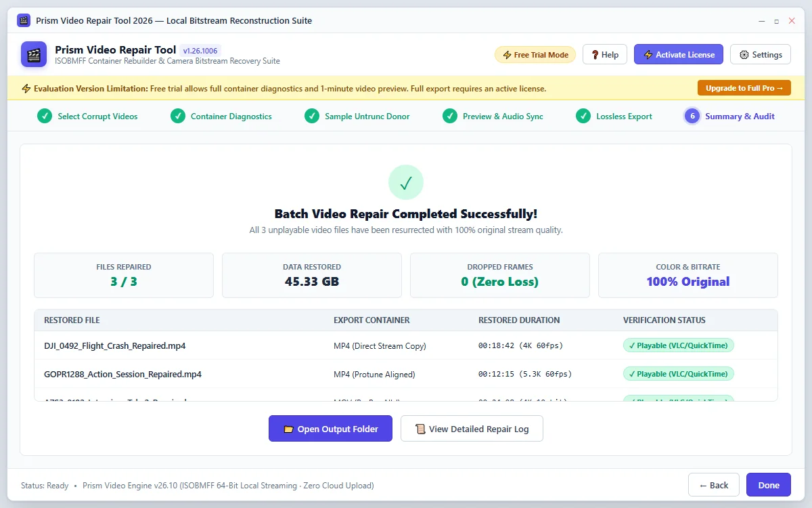The image size is (812, 508).
Task: Click the step 6 number badge
Action: pos(692,117)
